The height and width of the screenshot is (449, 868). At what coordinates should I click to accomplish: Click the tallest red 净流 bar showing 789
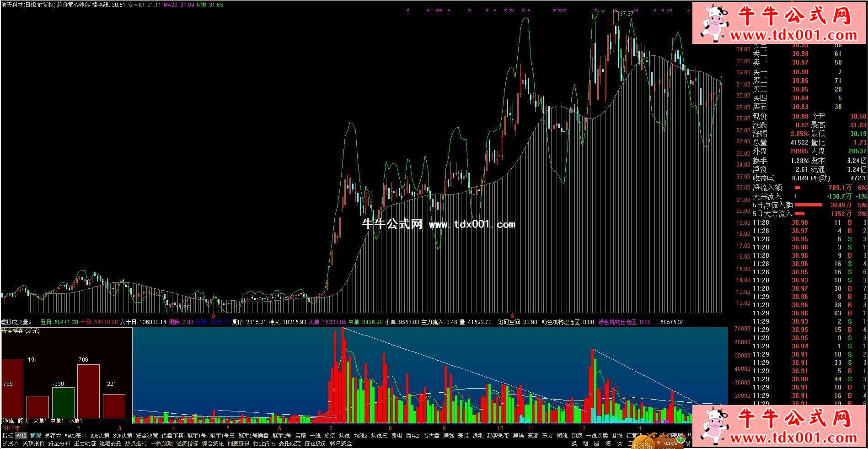coord(12,388)
